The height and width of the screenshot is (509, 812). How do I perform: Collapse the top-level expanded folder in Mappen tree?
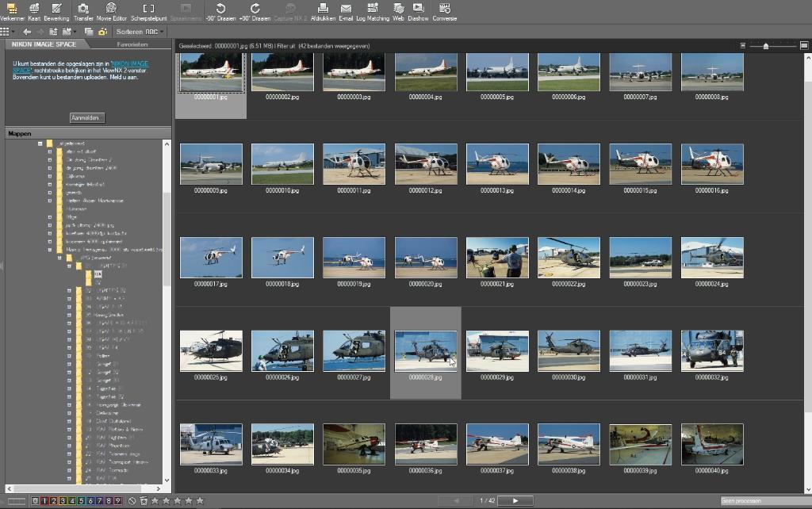(x=40, y=144)
